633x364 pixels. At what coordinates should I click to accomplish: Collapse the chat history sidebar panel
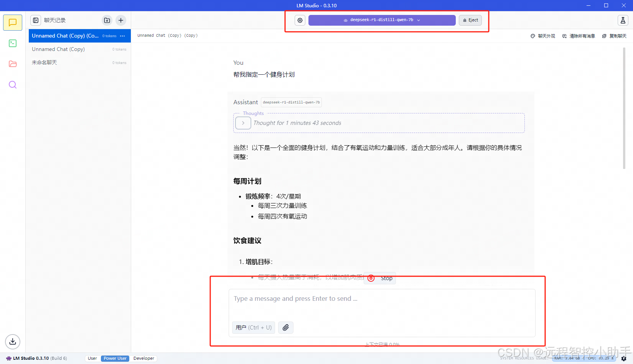click(36, 20)
